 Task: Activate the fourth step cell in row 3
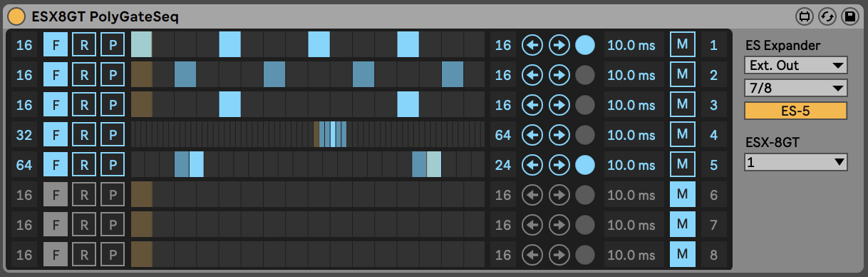tap(208, 105)
